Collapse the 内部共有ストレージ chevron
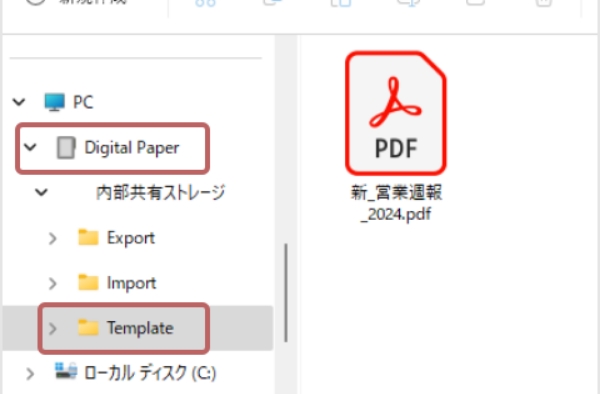Image resolution: width=600 pixels, height=394 pixels. (x=41, y=192)
